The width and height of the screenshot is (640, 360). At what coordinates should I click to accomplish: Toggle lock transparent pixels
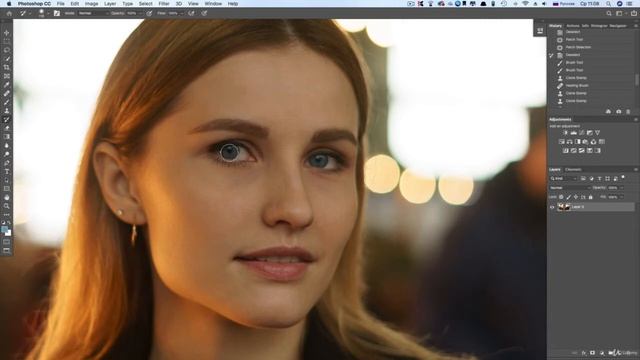(x=561, y=197)
